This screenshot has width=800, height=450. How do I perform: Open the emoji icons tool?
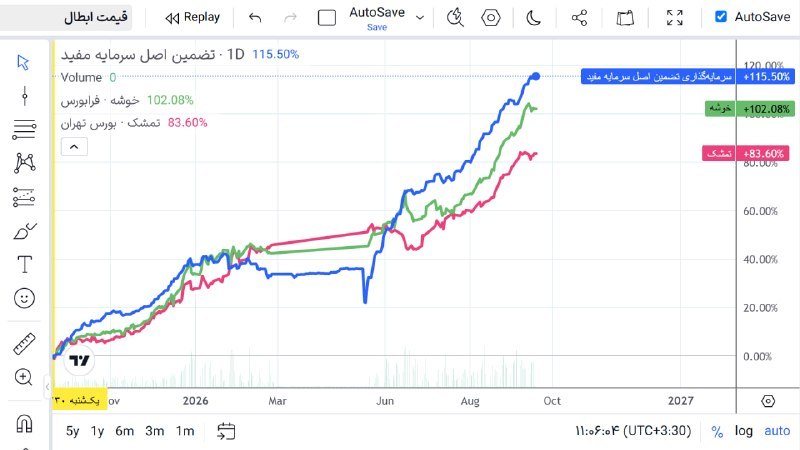coord(24,298)
